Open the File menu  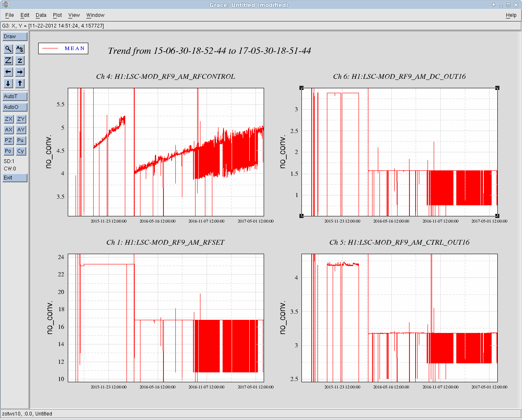9,15
